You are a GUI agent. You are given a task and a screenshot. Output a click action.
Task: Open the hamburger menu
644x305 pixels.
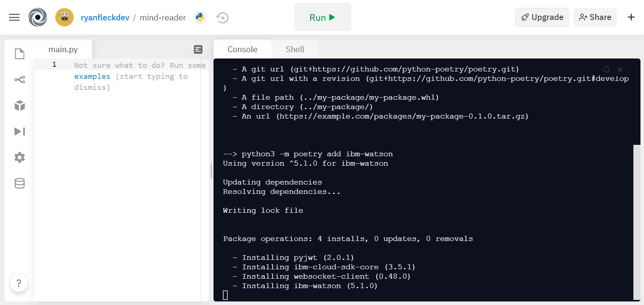click(x=14, y=17)
